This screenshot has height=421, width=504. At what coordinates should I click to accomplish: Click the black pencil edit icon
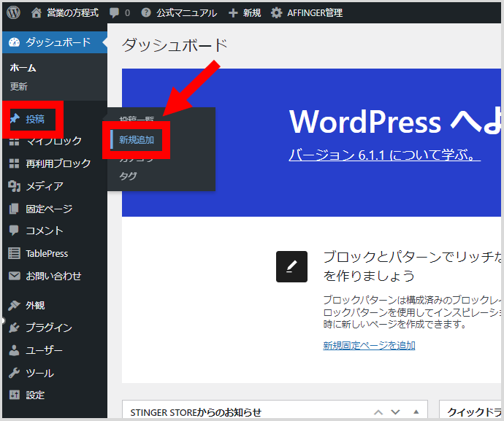coord(291,267)
